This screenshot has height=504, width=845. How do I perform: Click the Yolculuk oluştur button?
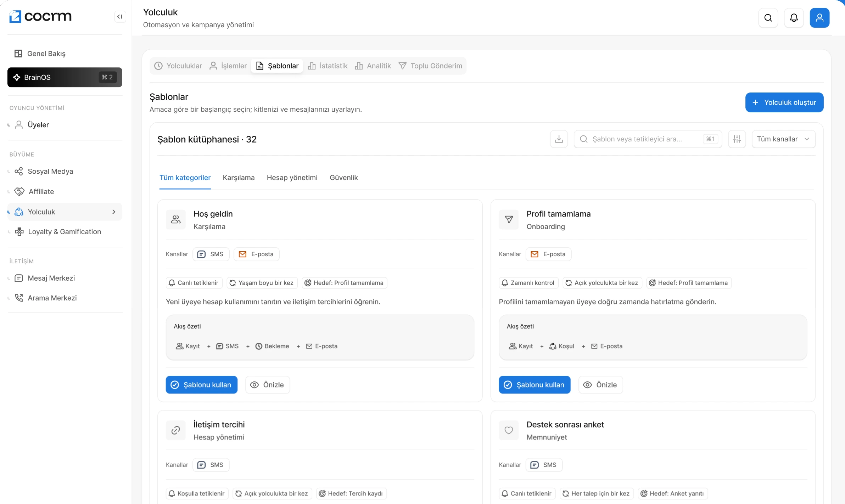[784, 102]
